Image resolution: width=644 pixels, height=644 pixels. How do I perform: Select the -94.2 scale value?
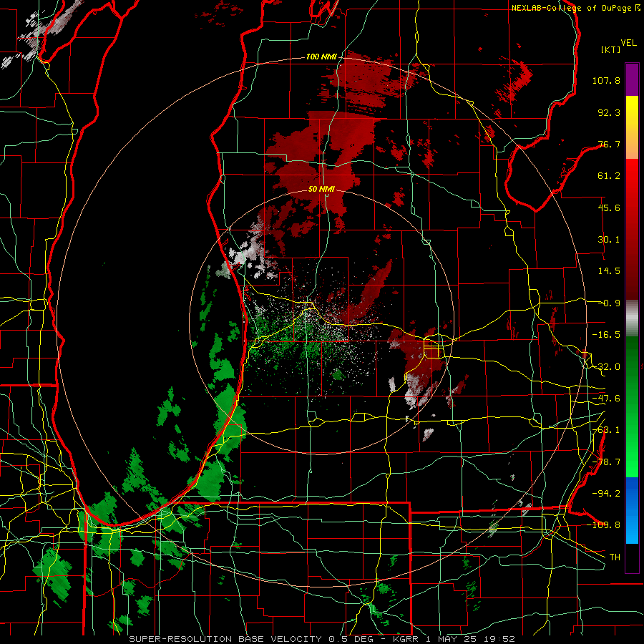pyautogui.click(x=606, y=493)
